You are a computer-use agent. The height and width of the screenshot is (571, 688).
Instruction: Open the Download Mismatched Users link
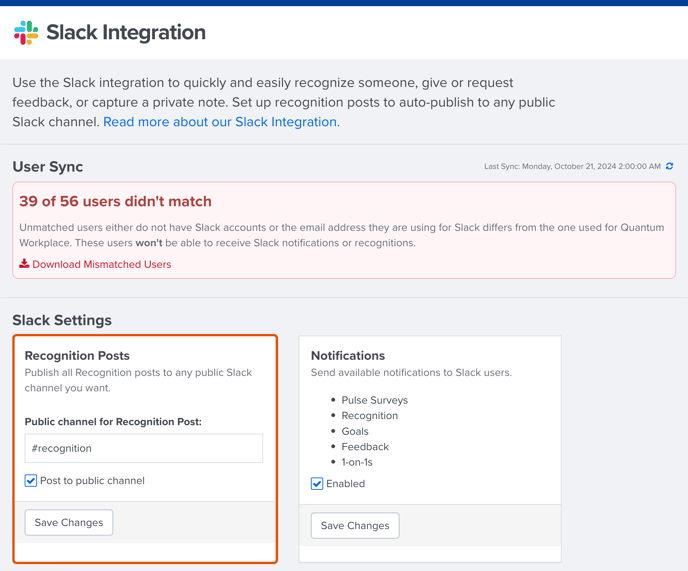pos(101,264)
